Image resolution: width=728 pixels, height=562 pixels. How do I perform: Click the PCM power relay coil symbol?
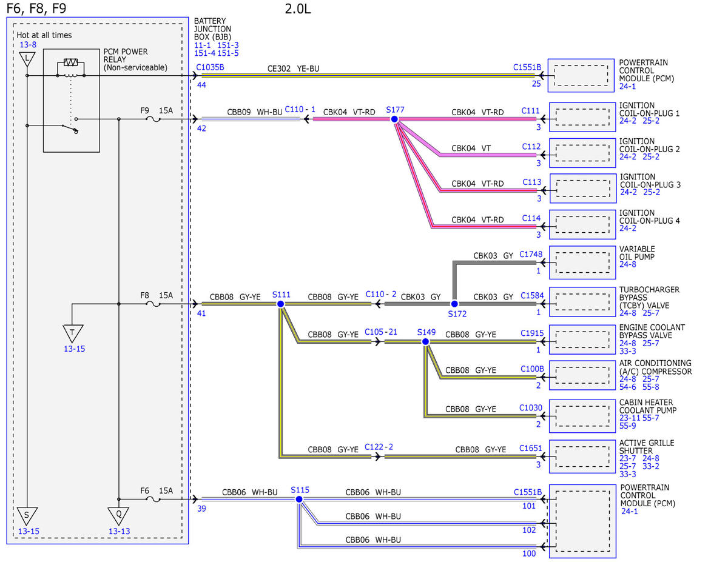coord(70,63)
